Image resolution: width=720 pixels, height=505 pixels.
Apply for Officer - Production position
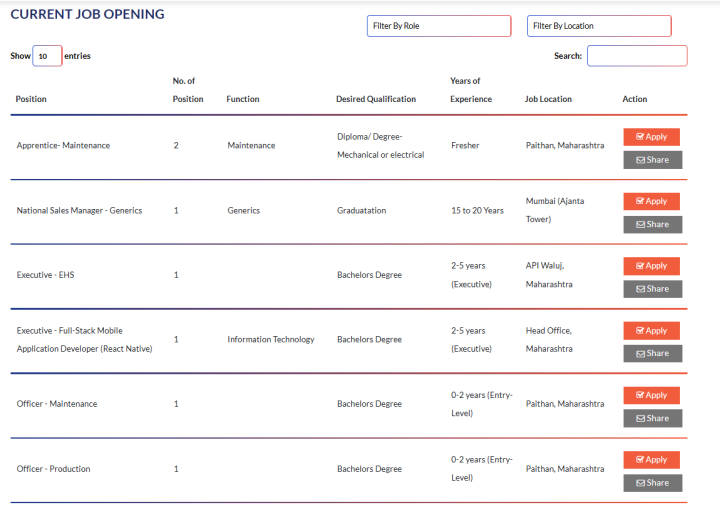pyautogui.click(x=651, y=460)
